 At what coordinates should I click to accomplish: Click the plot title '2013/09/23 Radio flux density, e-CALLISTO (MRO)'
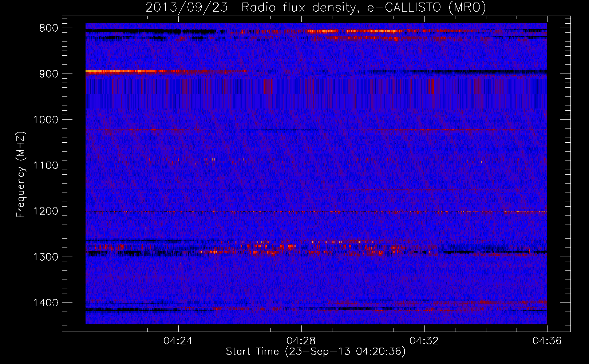[316, 7]
